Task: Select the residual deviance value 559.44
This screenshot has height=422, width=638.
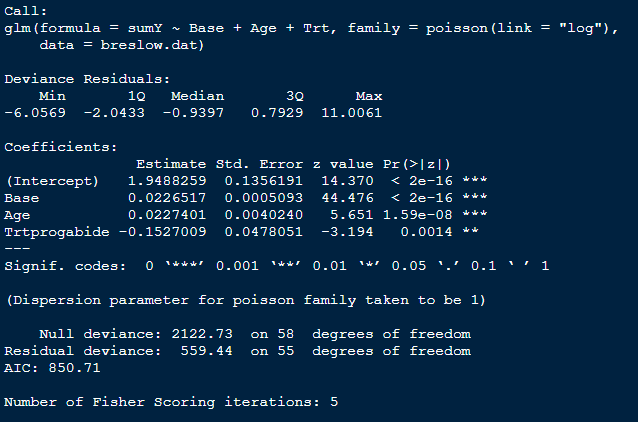Action: pos(206,351)
